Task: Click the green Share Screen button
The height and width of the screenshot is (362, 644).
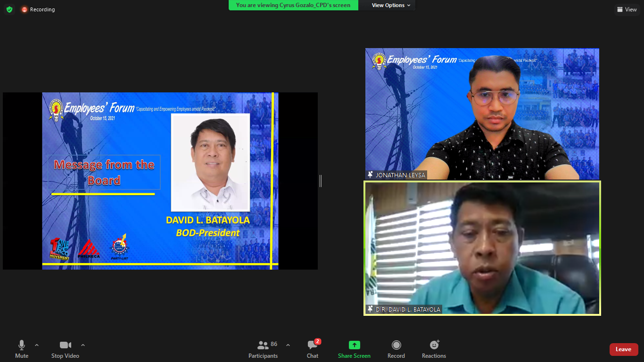Action: pyautogui.click(x=354, y=349)
